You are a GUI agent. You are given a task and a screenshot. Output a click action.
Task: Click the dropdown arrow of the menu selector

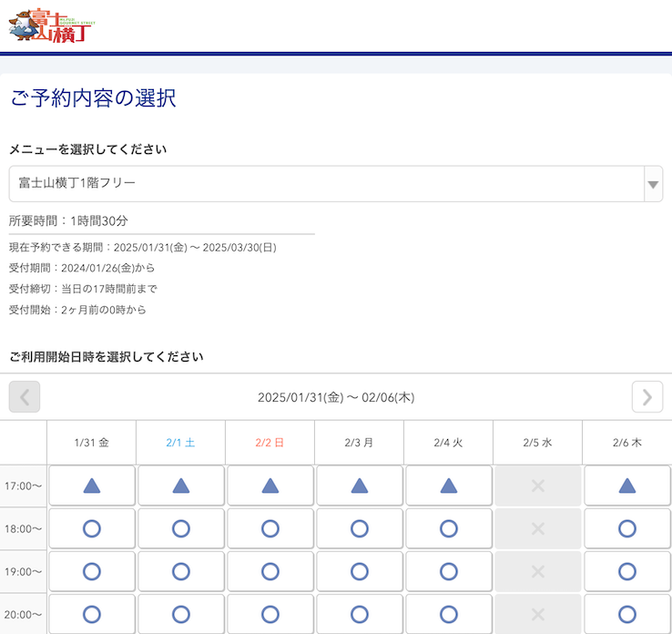652,184
